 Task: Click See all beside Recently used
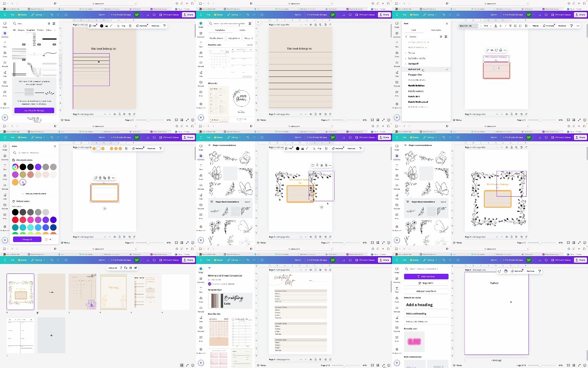point(250,45)
